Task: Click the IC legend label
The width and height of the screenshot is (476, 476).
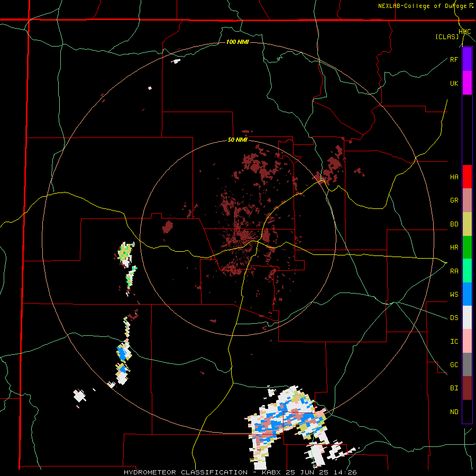Action: click(x=454, y=342)
